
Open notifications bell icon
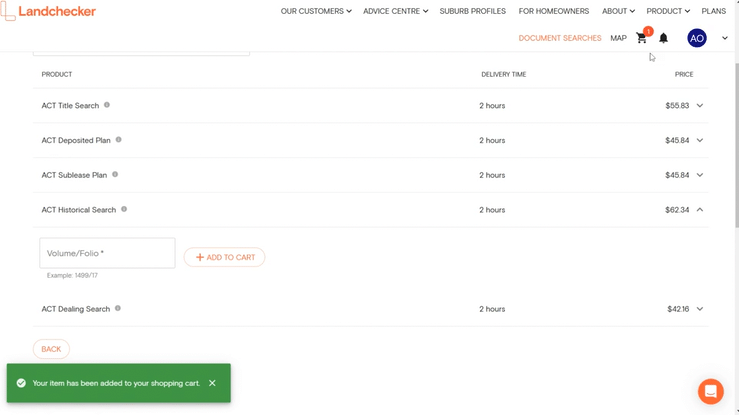663,38
